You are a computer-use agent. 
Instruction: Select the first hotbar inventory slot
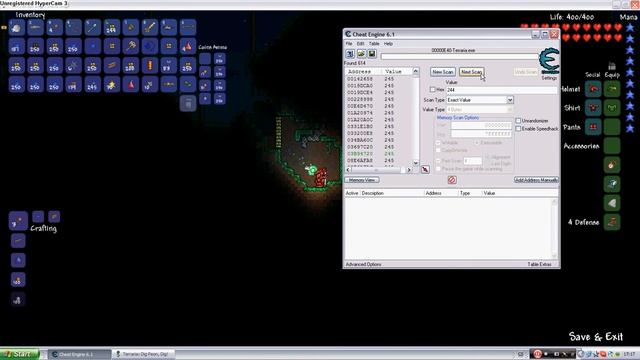click(x=17, y=27)
